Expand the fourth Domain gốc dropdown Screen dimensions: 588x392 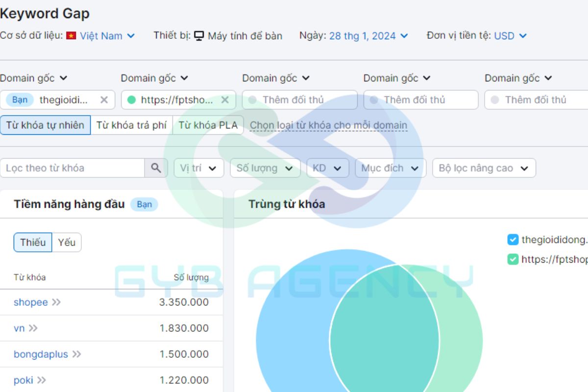397,78
